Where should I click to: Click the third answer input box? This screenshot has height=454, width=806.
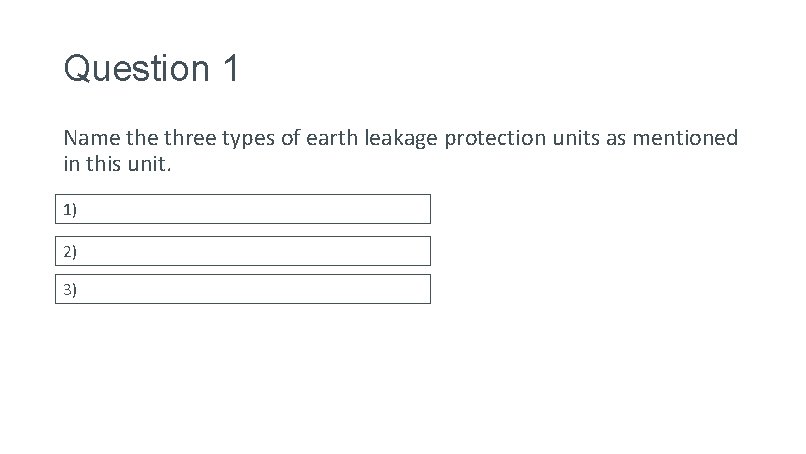click(242, 289)
